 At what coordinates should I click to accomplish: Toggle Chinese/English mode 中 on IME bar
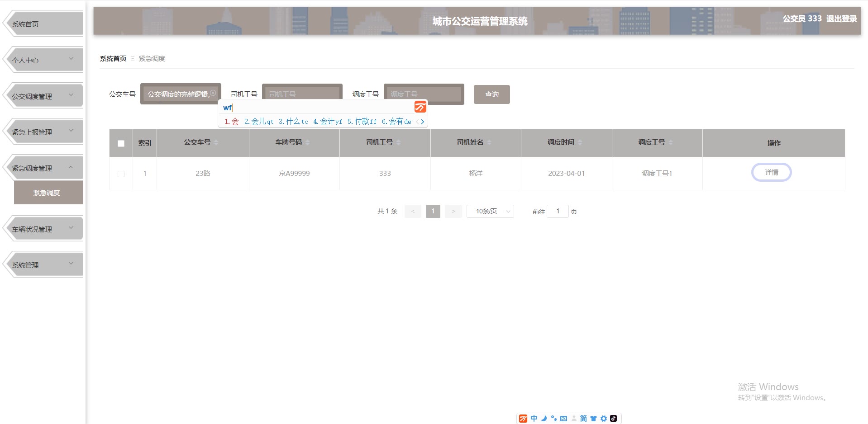coord(534,419)
